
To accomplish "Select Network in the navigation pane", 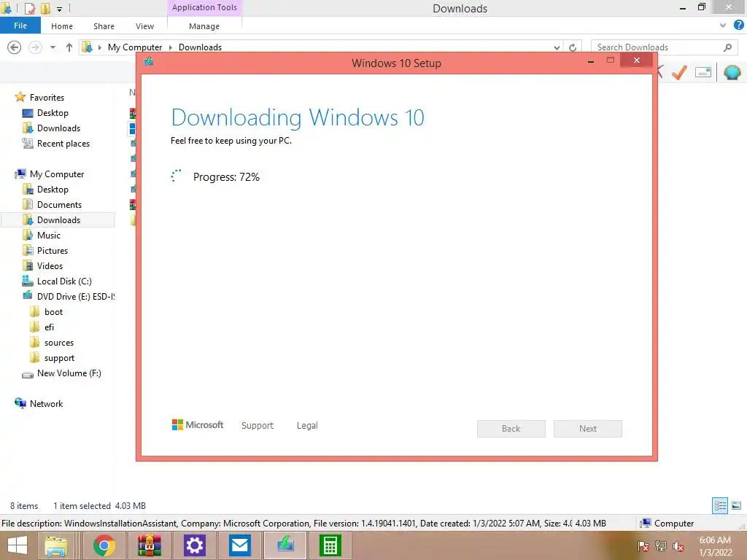I will [46, 403].
